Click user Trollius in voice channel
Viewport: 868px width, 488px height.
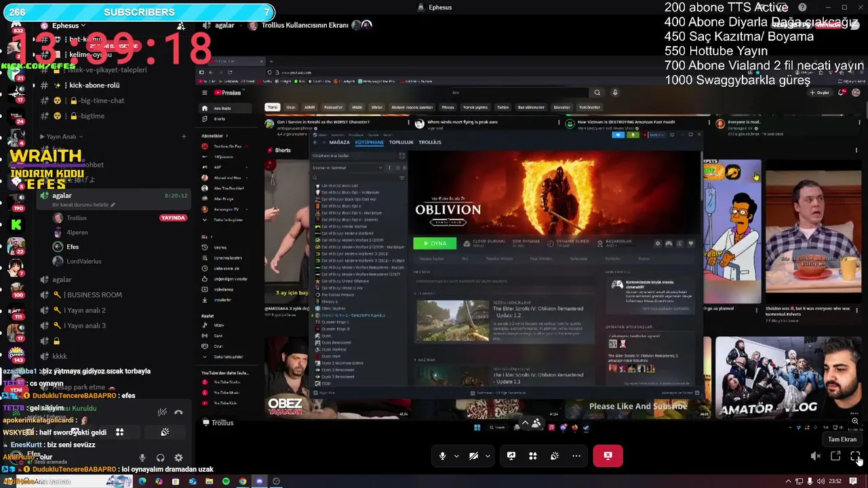click(x=77, y=218)
